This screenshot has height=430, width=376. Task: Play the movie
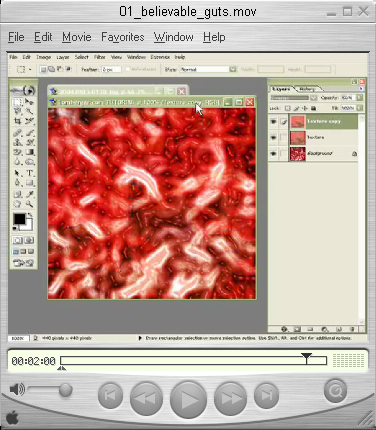pos(188,399)
